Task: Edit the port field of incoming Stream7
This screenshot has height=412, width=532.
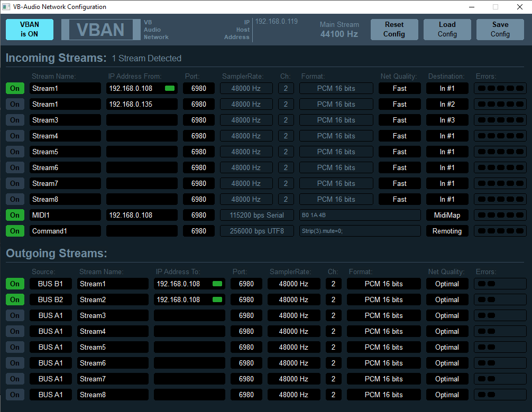Action: pyautogui.click(x=199, y=183)
